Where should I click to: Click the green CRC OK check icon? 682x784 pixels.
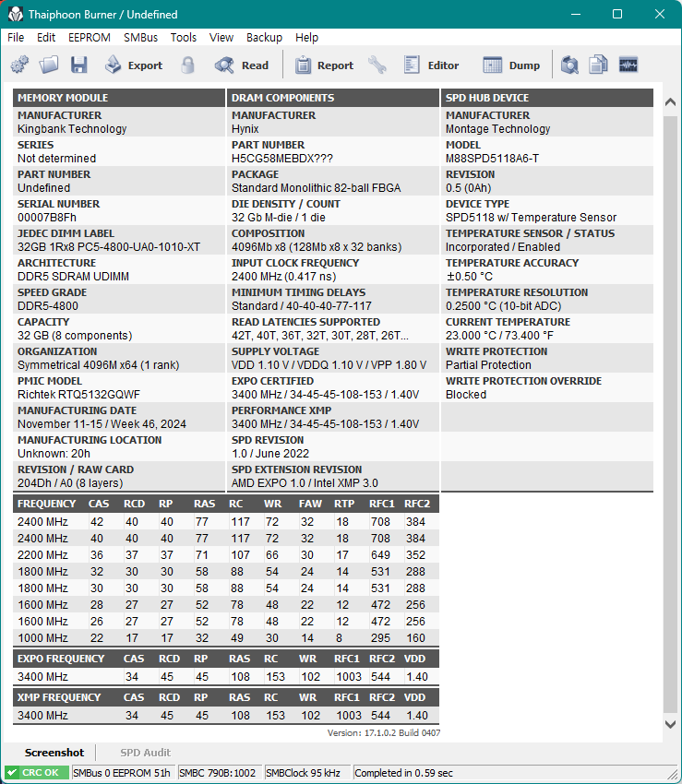pyautogui.click(x=13, y=773)
